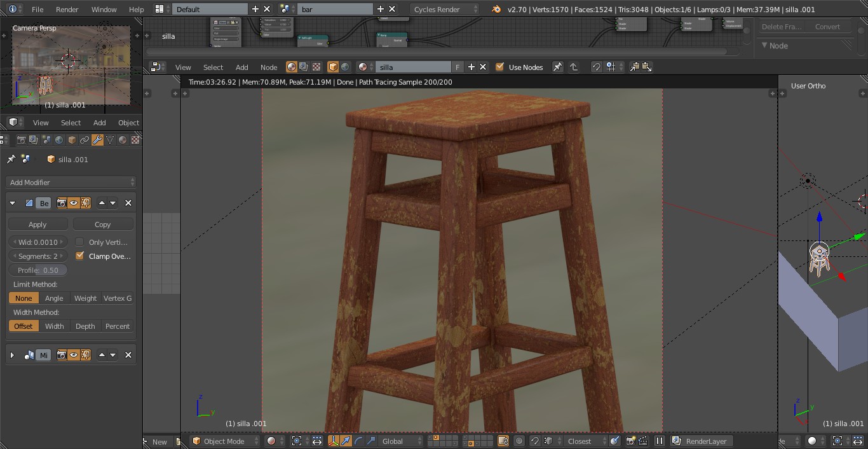The width and height of the screenshot is (868, 449).
Task: Unlink the silla material X icon
Action: (x=483, y=67)
